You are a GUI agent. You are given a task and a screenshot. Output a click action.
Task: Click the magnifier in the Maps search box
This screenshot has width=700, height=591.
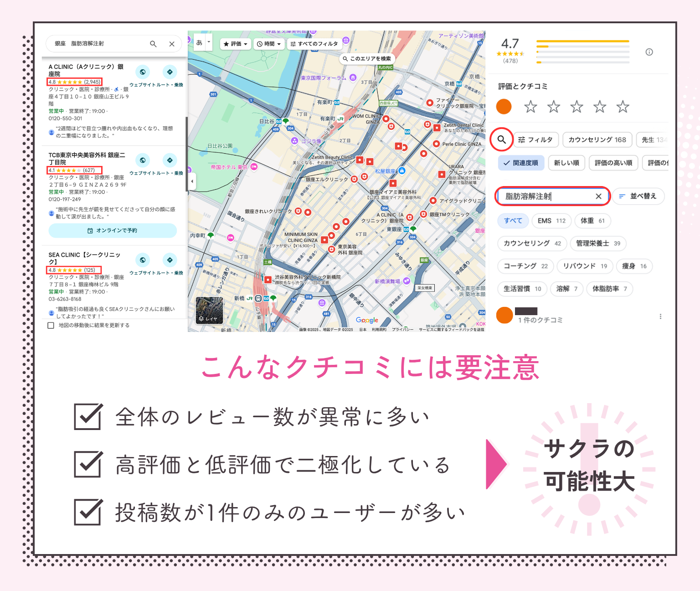coord(153,44)
